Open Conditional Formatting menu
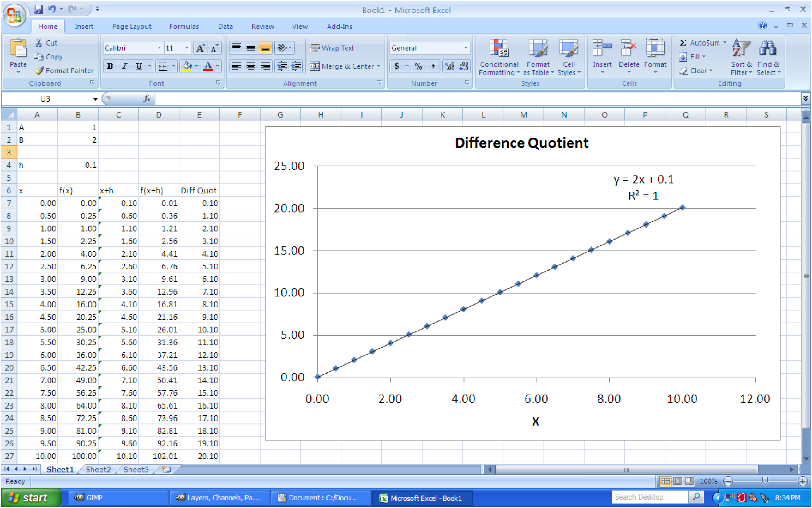This screenshot has height=508, width=812. tap(499, 57)
